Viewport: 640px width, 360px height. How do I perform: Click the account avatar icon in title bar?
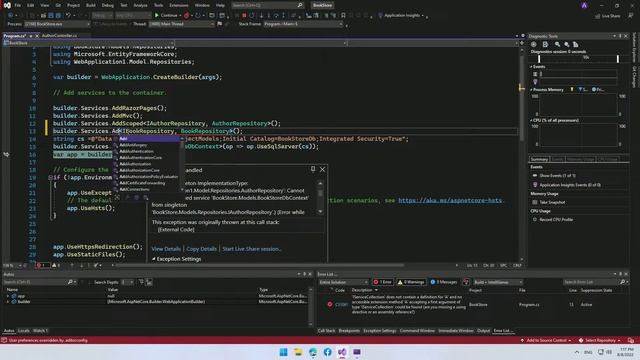584,5
